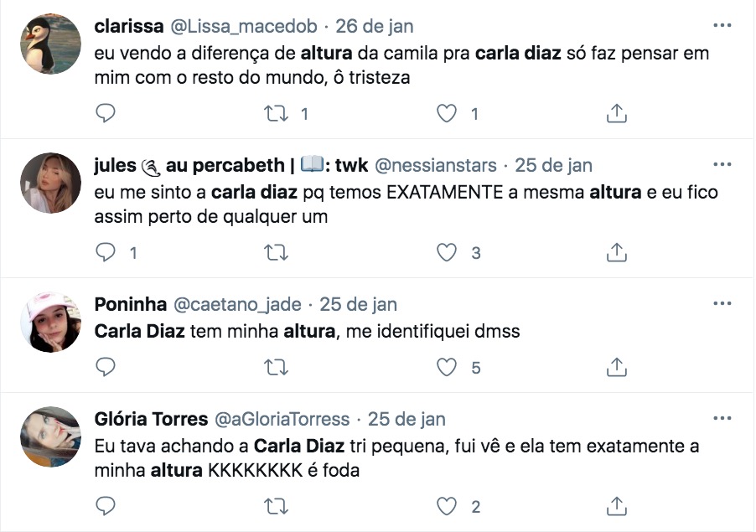Open more options on clarissa's tweet
Viewport: 756px width, 532px height.
[721, 26]
